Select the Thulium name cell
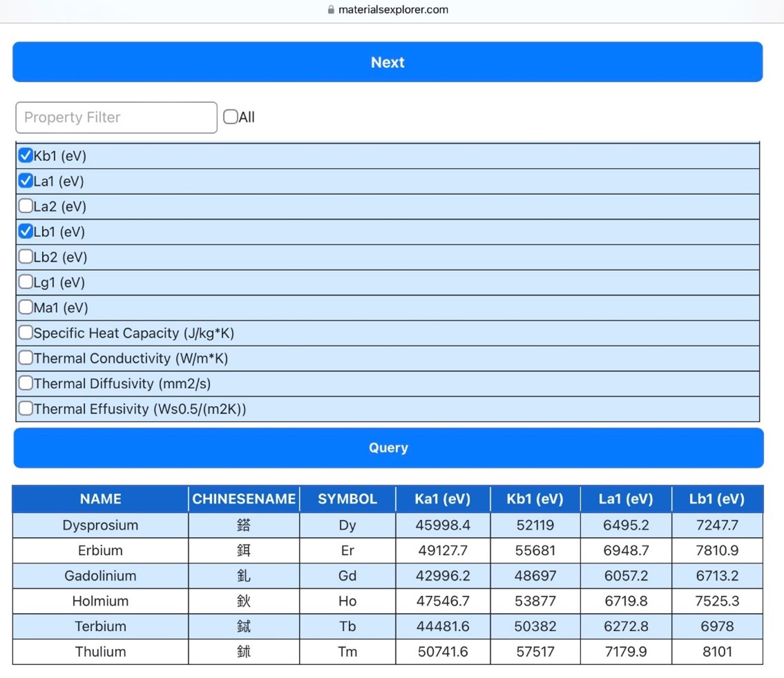 click(x=100, y=652)
